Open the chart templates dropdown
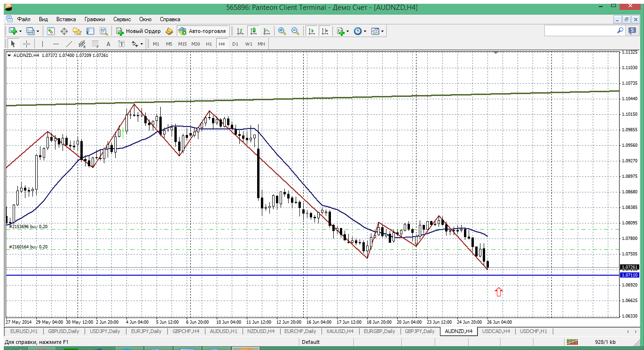Screen dimensions: 644x350 point(377,31)
